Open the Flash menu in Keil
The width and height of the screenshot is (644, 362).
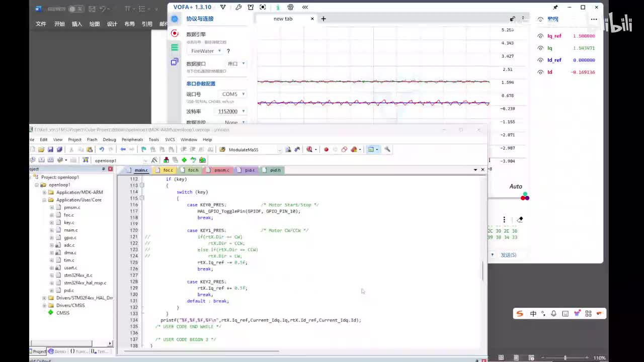click(92, 139)
